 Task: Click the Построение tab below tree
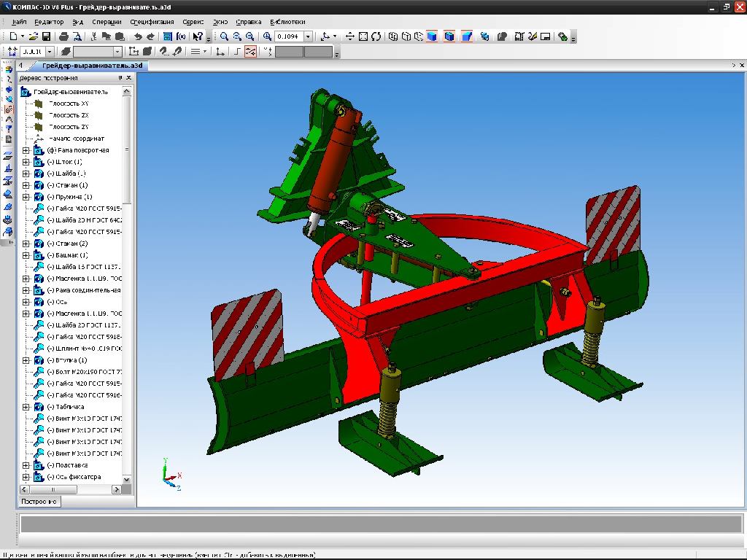39,502
